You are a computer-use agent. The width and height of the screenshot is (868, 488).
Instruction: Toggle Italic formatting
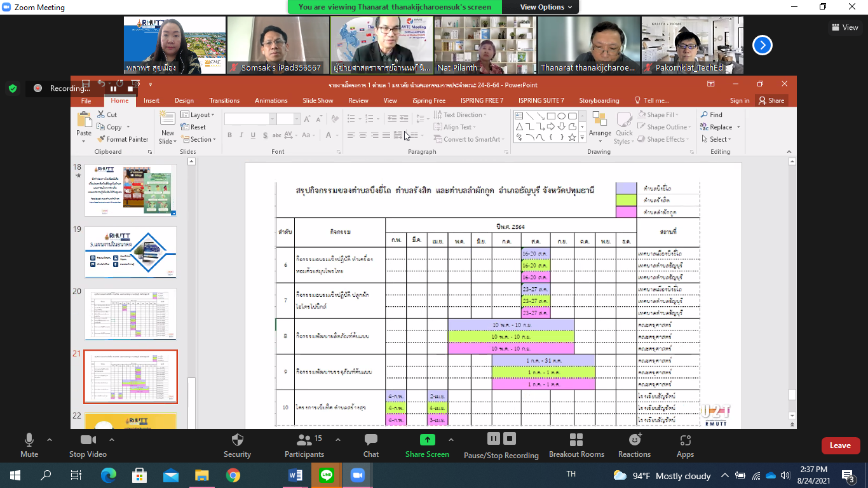coord(241,135)
